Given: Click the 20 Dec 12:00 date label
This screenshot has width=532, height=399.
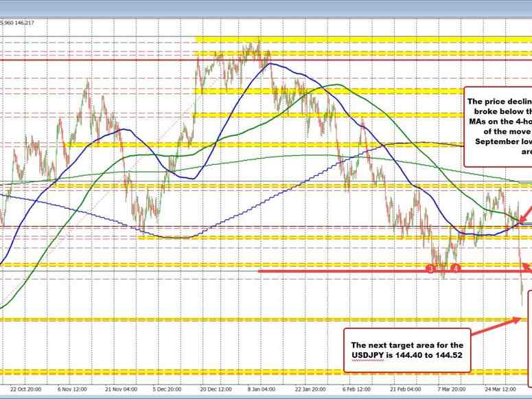Looking at the screenshot, I should pyautogui.click(x=216, y=389).
